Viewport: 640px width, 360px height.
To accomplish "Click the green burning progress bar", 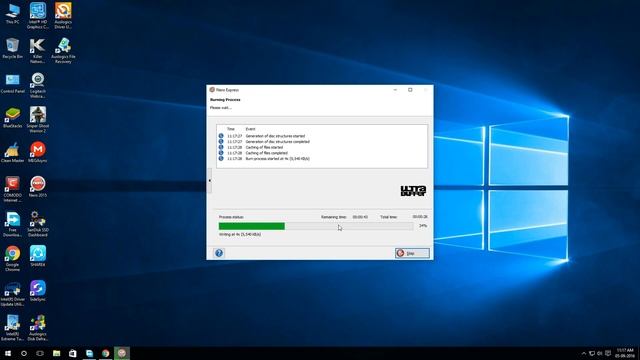I will coord(251,226).
